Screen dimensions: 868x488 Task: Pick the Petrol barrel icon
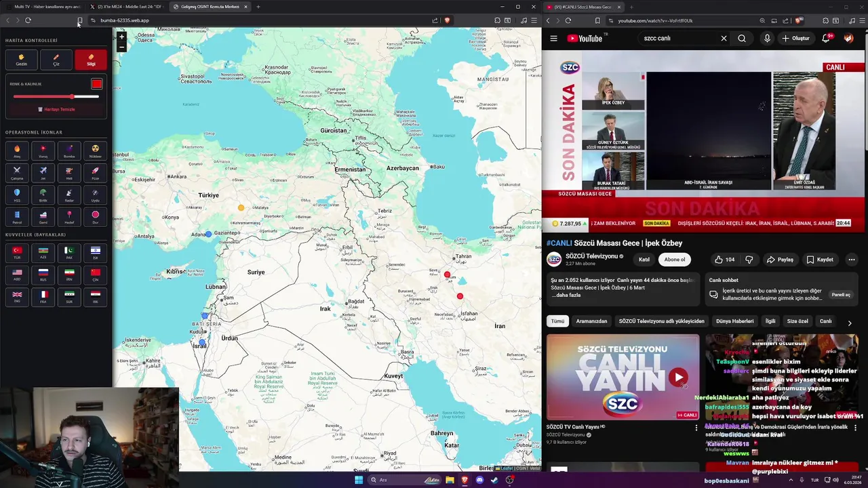pyautogui.click(x=17, y=217)
